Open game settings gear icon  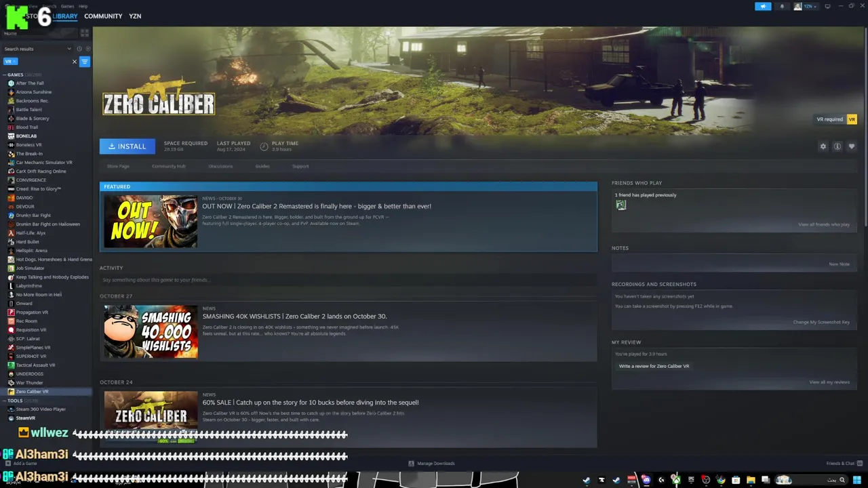[823, 146]
